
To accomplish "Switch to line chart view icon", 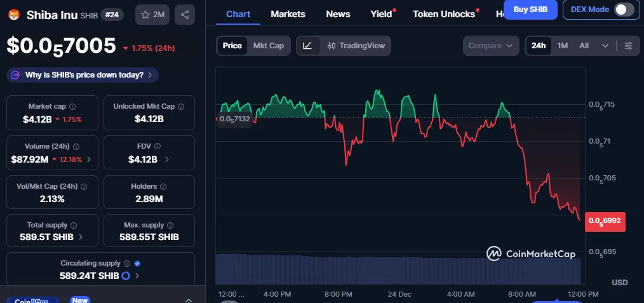I will (x=307, y=46).
